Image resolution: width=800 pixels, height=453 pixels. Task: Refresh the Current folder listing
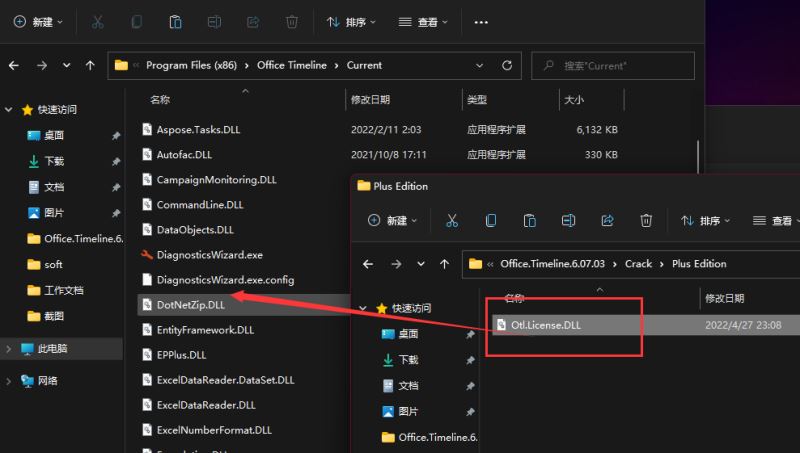507,65
